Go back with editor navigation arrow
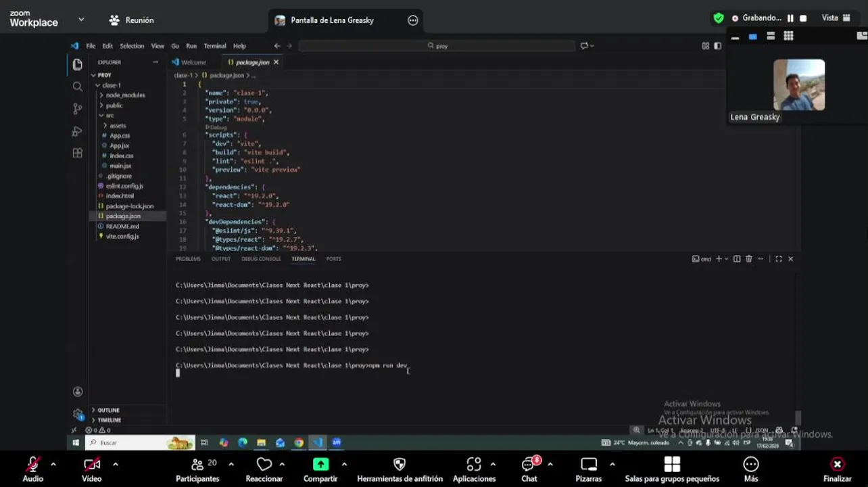The image size is (868, 487). click(276, 46)
